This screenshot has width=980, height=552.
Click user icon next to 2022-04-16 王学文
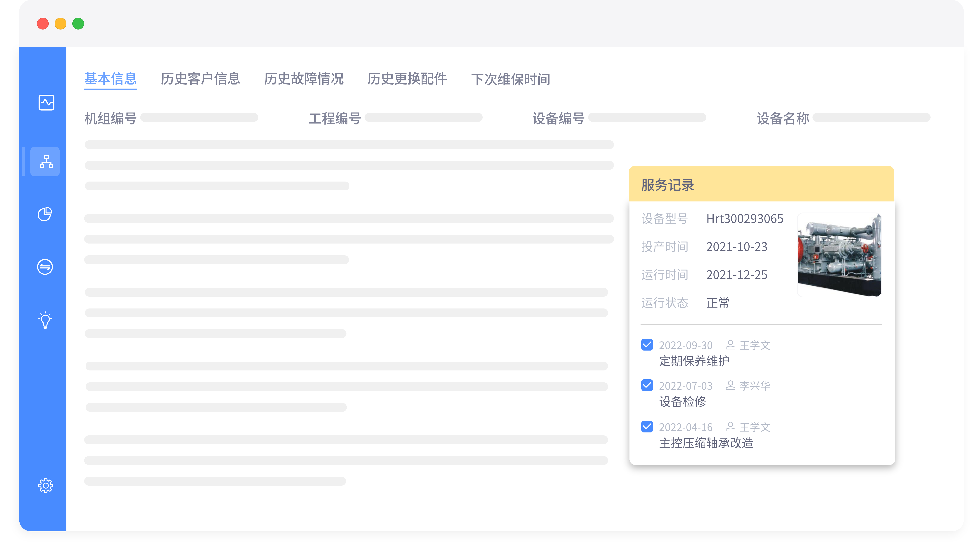pyautogui.click(x=730, y=427)
